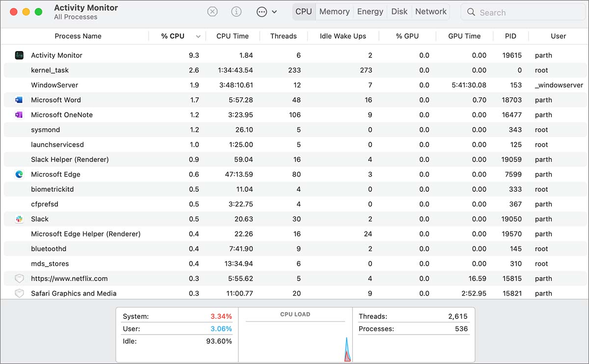Click the Slack app icon
The width and height of the screenshot is (589, 364).
click(19, 219)
